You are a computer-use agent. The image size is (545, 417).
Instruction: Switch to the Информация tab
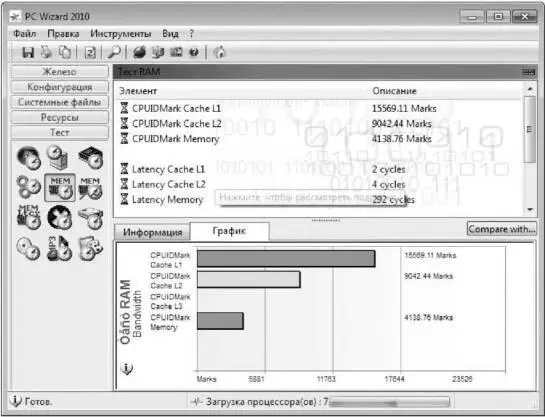153,232
